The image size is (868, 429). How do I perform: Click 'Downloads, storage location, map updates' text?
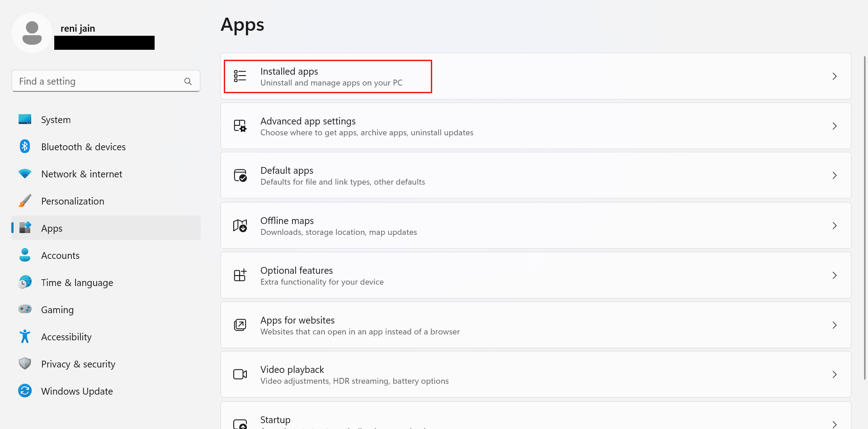[x=339, y=232]
